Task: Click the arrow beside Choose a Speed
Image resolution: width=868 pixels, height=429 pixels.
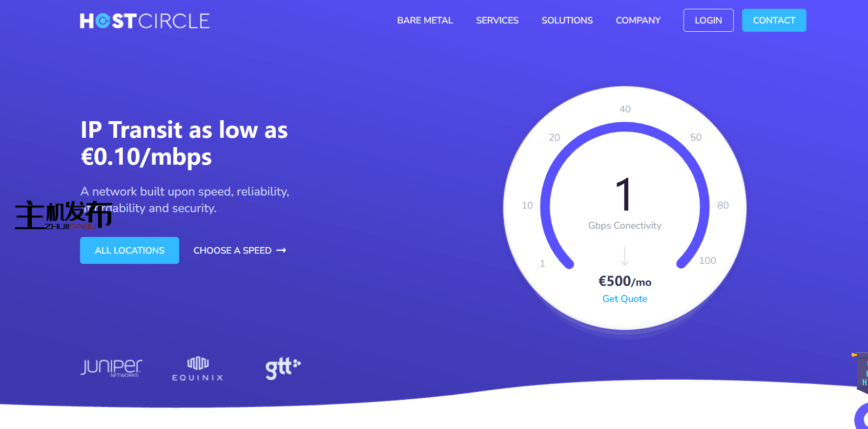Action: click(281, 250)
